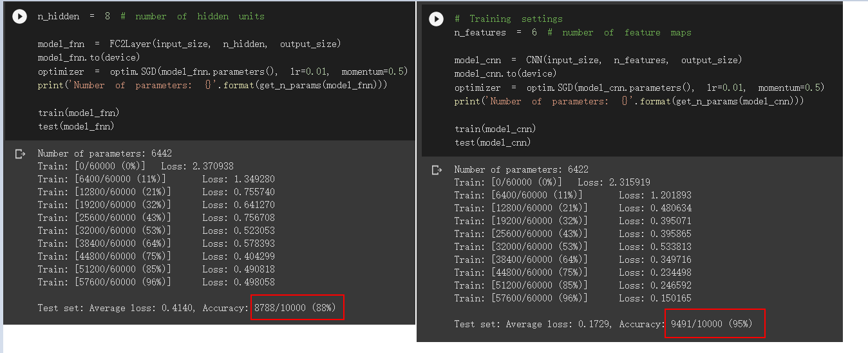Place cursor on the FC2Layer model definition line
868x353 pixels.
point(189,44)
